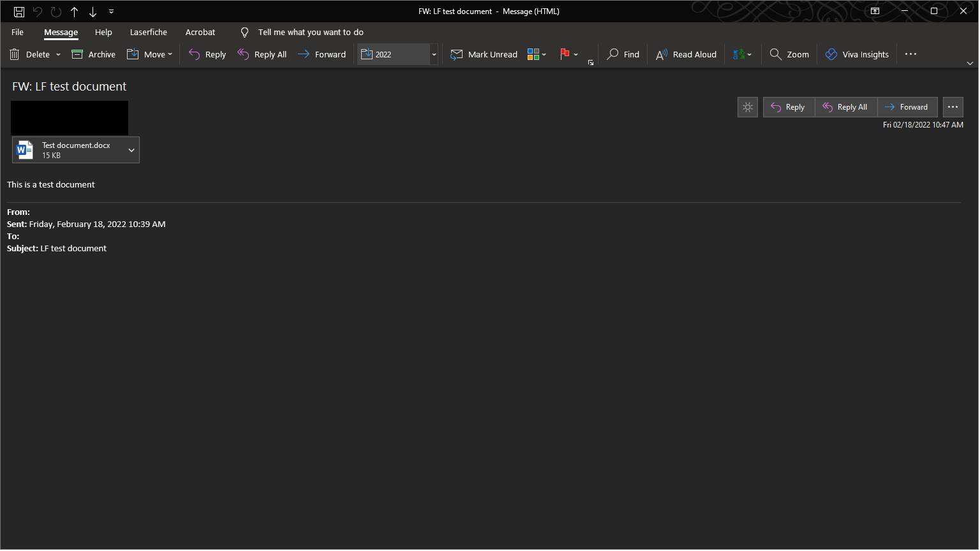Click Forward in the message header
Image resolution: width=980 pixels, height=551 pixels.
[x=907, y=107]
